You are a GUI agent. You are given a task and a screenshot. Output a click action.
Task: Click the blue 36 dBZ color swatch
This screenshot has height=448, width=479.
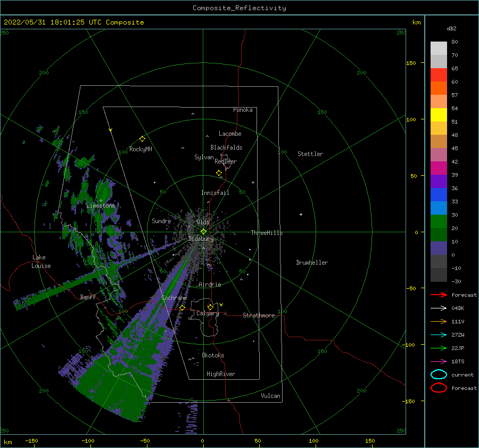coord(439,194)
